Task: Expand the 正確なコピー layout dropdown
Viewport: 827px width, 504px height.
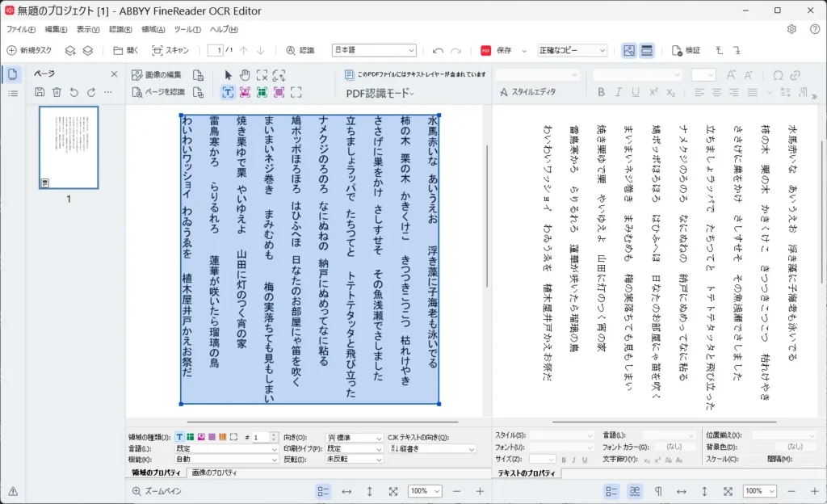Action: pyautogui.click(x=572, y=50)
